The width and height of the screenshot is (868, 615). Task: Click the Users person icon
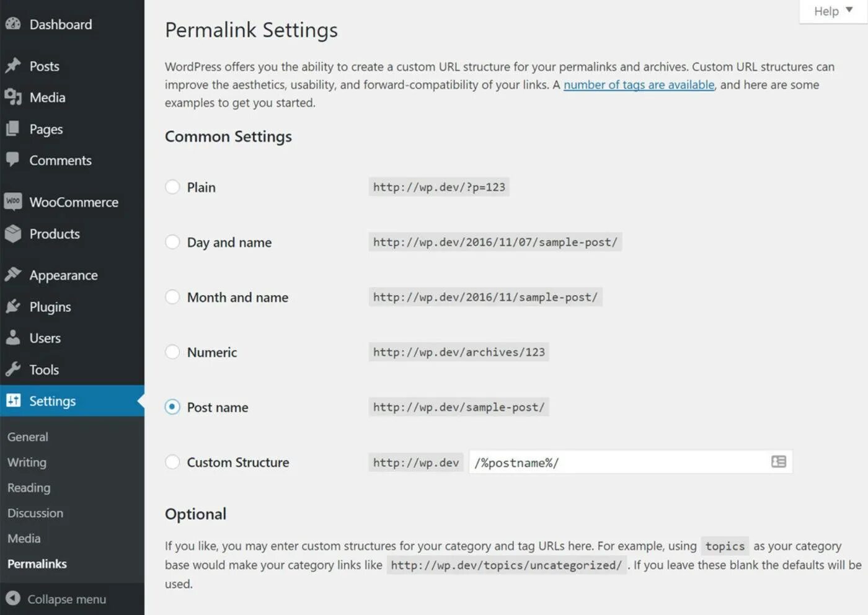click(13, 338)
